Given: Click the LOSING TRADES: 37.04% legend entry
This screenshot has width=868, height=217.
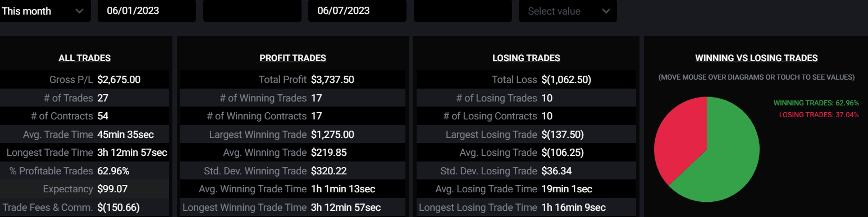Looking at the screenshot, I should pyautogui.click(x=820, y=114).
